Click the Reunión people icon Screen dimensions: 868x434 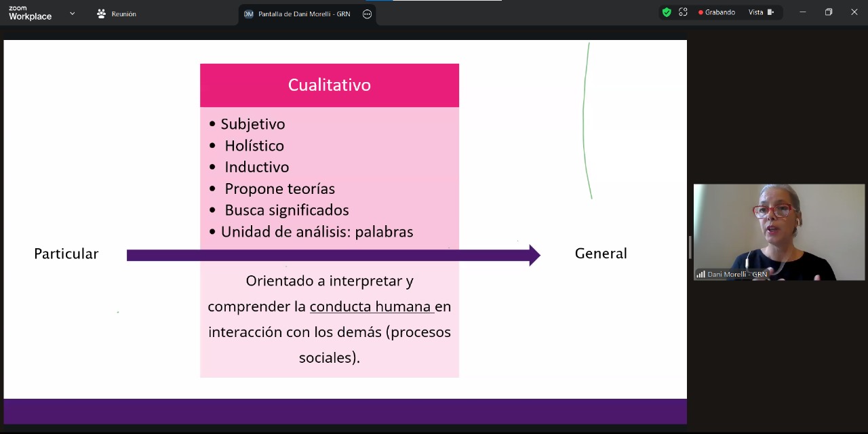point(102,14)
